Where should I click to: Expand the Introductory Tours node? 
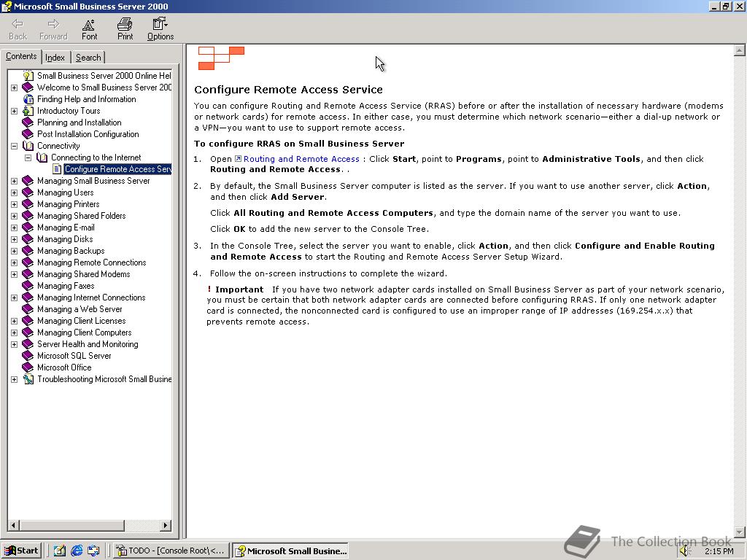pos(15,111)
